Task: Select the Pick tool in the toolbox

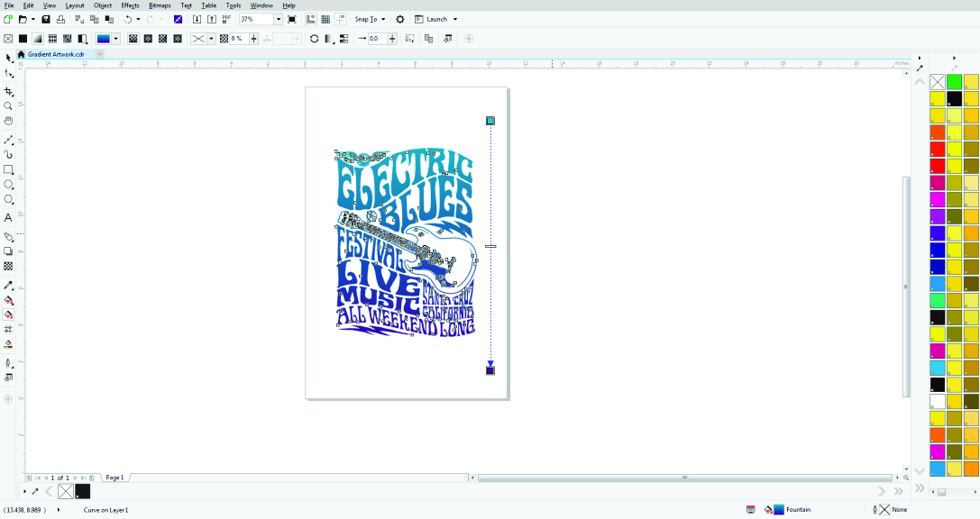Action: (x=8, y=58)
